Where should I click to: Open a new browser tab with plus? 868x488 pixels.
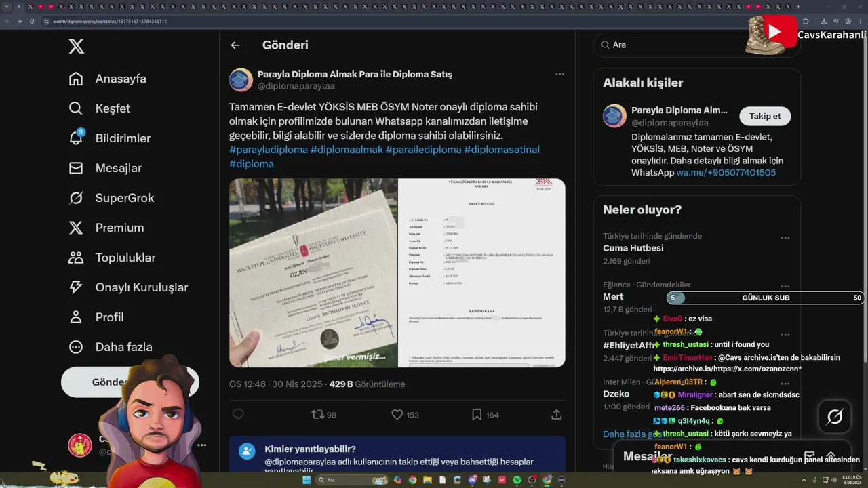tap(798, 6)
